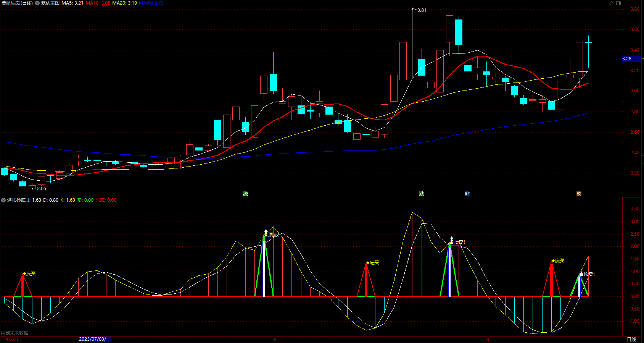Click the 财 info marker below chart
644x343 pixels.
click(467, 194)
